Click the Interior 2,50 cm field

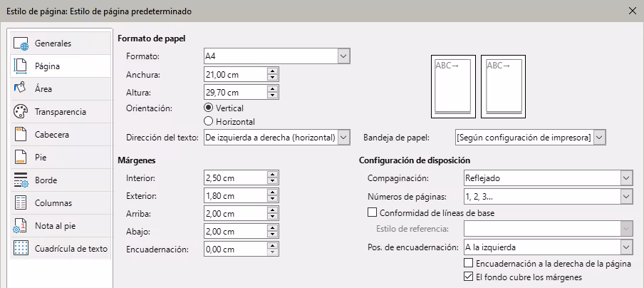[235, 178]
